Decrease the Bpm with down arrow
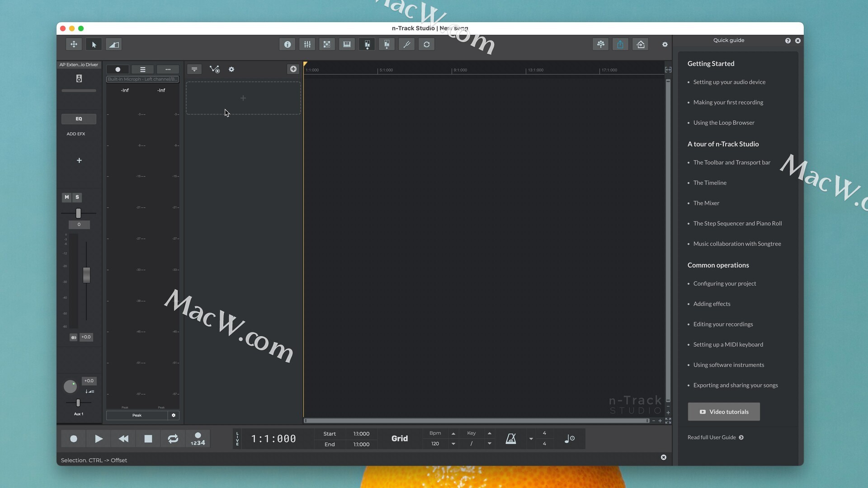Image resolution: width=868 pixels, height=488 pixels. click(453, 444)
